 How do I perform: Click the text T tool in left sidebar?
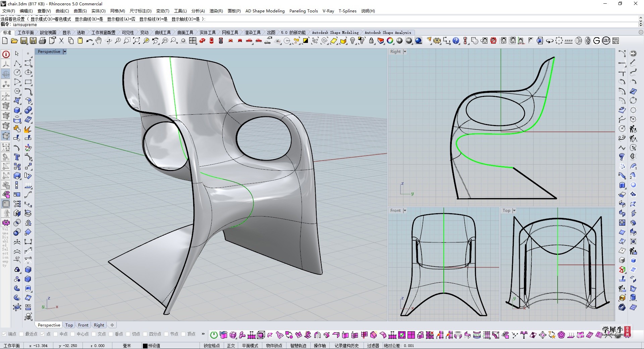17,157
